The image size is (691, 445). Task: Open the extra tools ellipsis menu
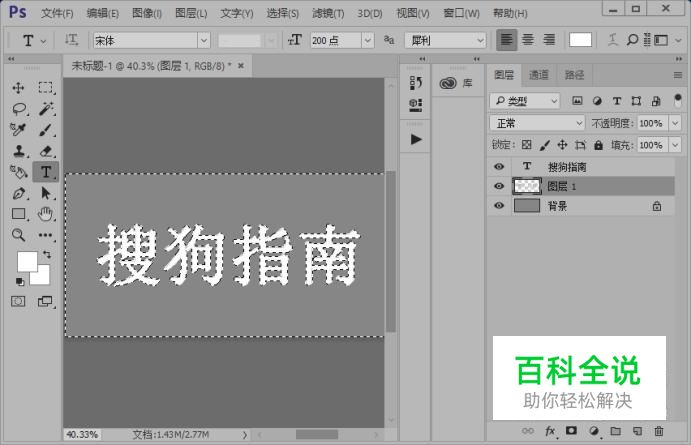pyautogui.click(x=45, y=235)
